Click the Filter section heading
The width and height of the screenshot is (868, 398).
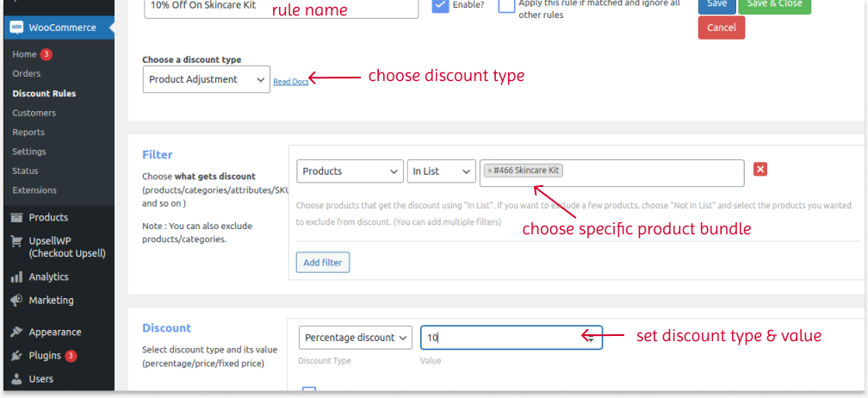click(x=158, y=155)
